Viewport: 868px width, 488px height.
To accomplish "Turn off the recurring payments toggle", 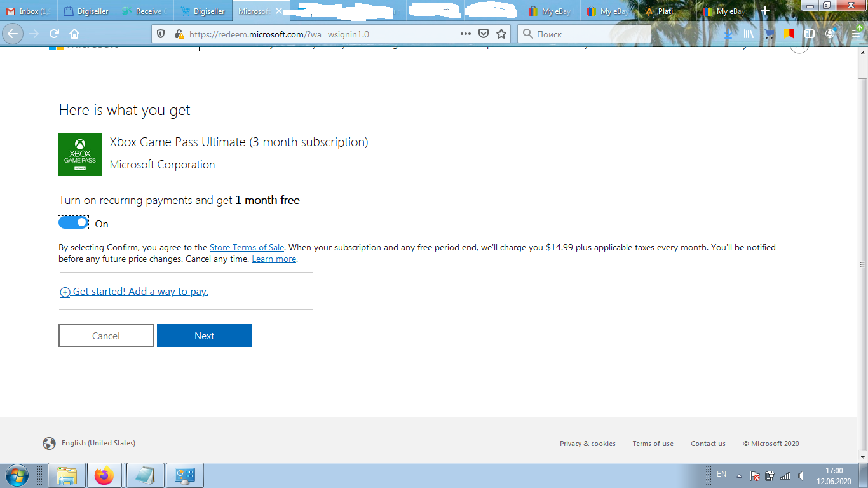I will pyautogui.click(x=73, y=223).
